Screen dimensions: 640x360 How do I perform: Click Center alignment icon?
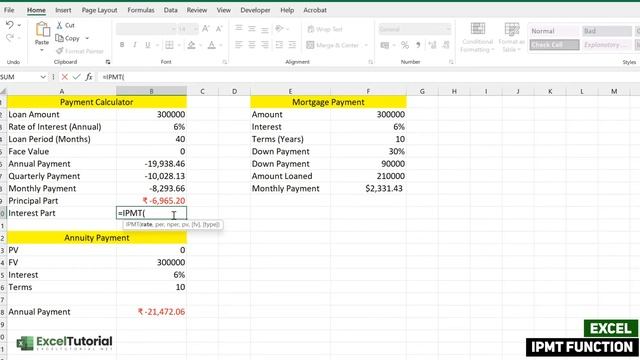(x=252, y=45)
